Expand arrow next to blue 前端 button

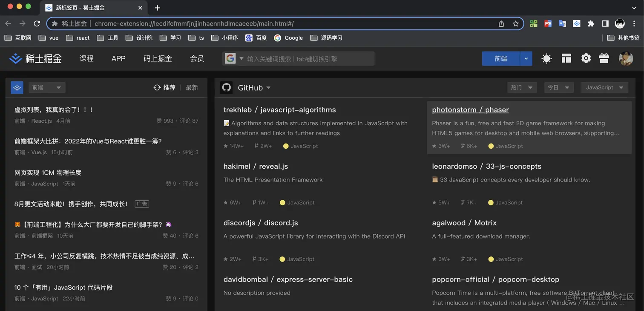pos(526,58)
